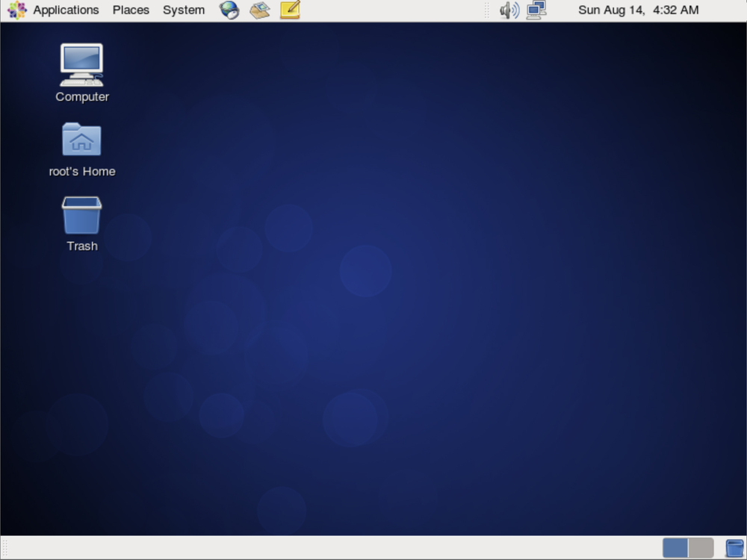This screenshot has width=747, height=560.
Task: Click the dotted grip on the bottom panel
Action: point(7,548)
